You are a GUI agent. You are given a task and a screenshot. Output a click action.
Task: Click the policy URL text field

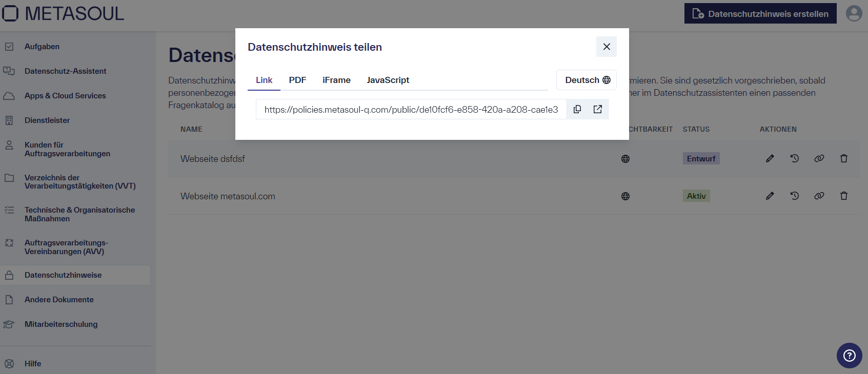pyautogui.click(x=411, y=110)
